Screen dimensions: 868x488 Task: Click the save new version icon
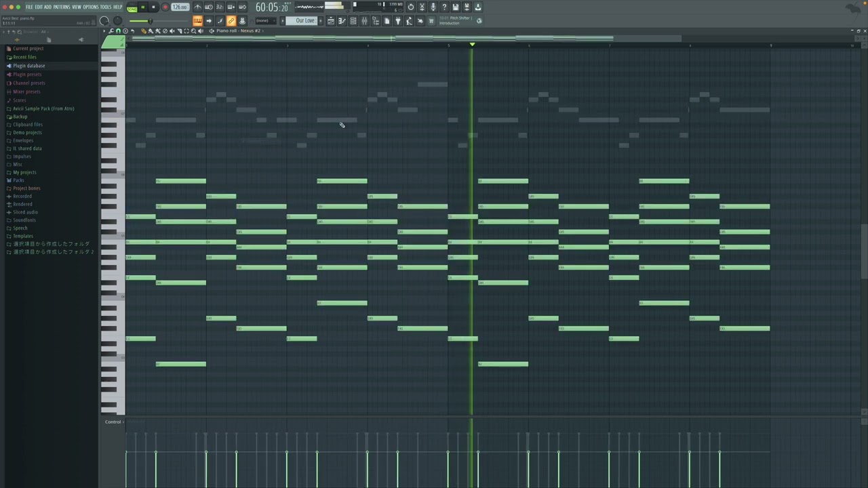[467, 7]
